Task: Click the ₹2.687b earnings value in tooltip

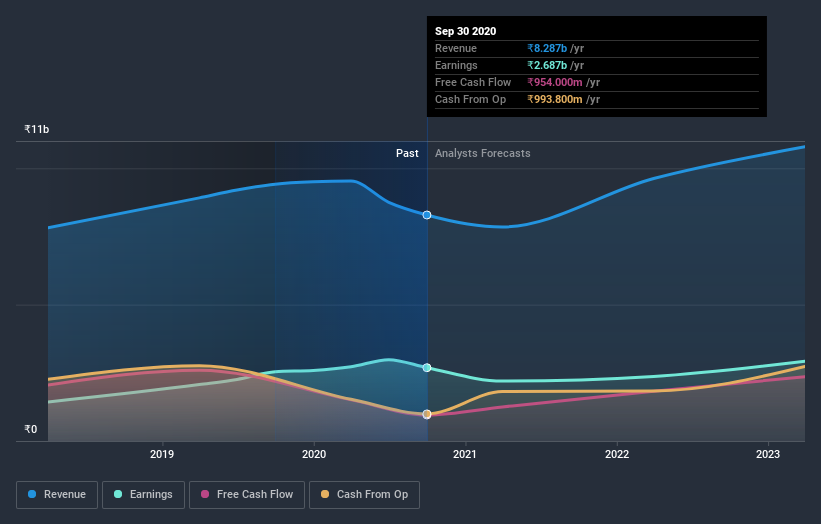Action: click(x=547, y=65)
